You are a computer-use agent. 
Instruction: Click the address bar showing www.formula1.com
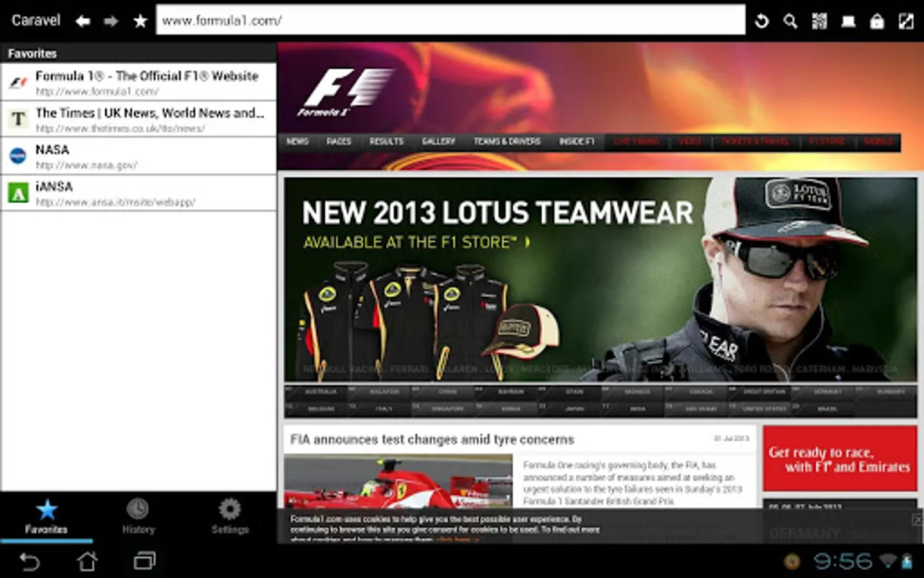point(450,21)
